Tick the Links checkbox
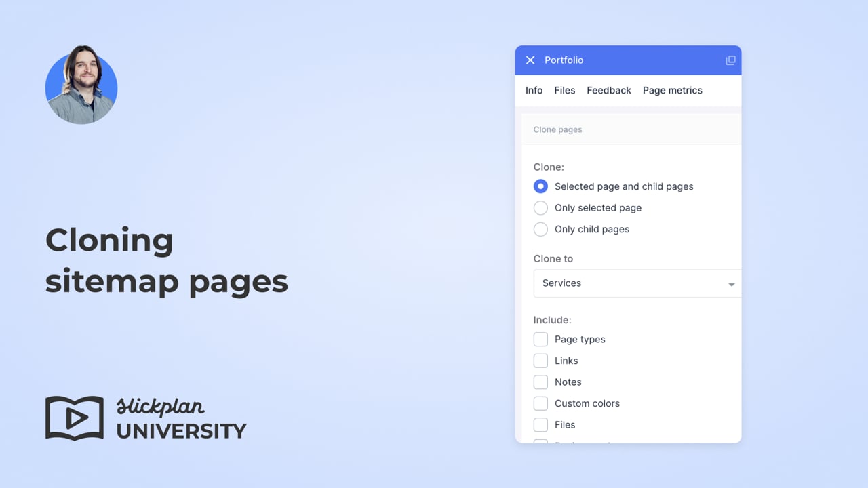 pyautogui.click(x=540, y=361)
